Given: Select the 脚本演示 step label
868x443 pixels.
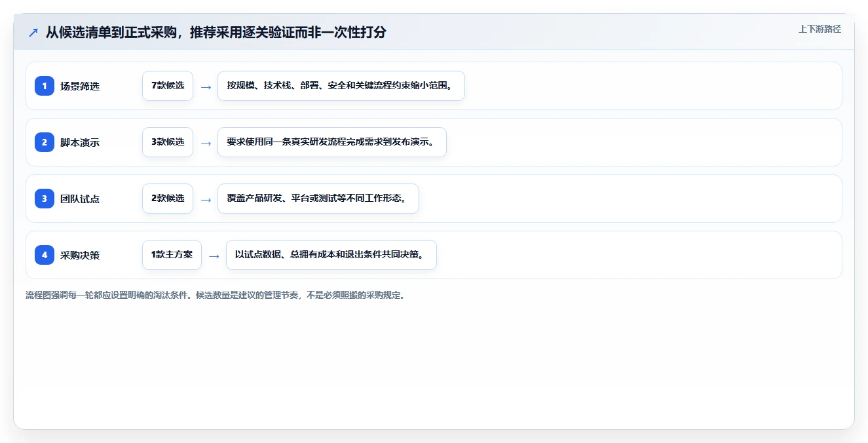Looking at the screenshot, I should tap(80, 142).
